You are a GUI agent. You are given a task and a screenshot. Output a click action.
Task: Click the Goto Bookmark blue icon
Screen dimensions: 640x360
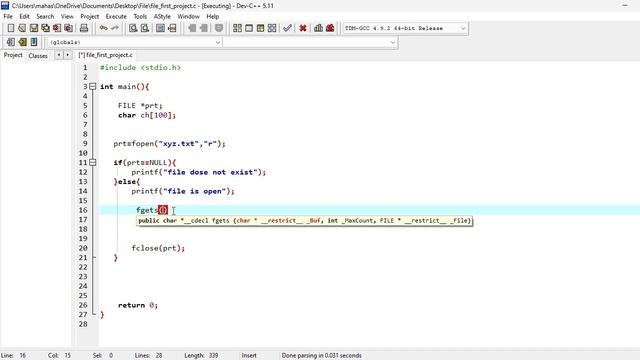[34, 42]
